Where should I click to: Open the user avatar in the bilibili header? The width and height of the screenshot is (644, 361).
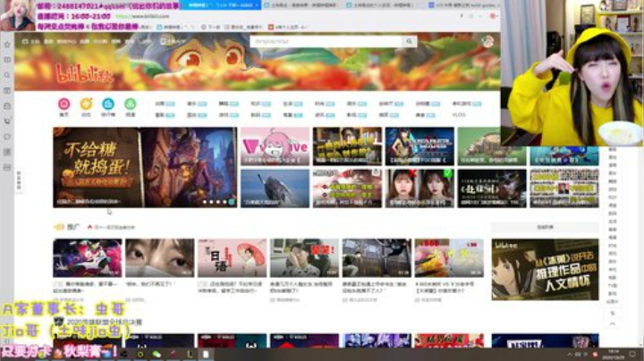coord(487,41)
